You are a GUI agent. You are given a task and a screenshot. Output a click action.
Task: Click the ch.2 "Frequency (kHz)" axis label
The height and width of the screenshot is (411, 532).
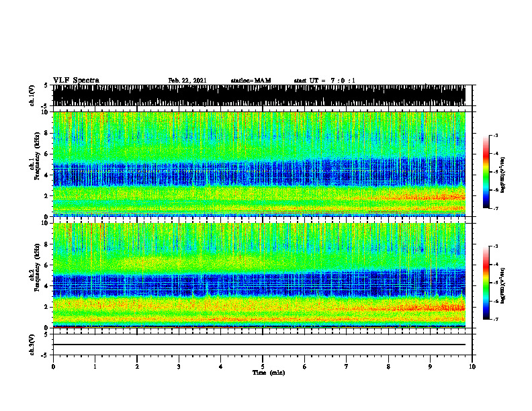pos(37,267)
